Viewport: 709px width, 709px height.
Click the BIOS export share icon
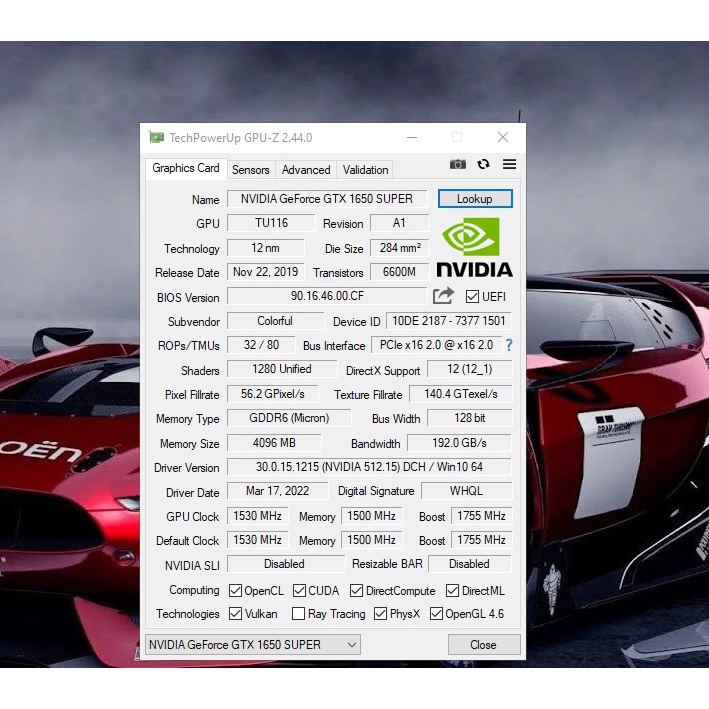click(443, 296)
